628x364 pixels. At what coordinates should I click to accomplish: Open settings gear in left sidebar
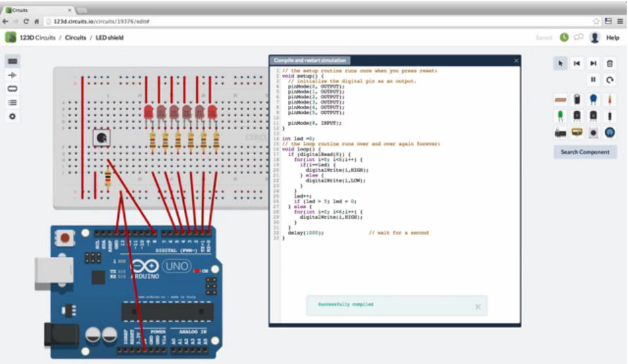[x=12, y=116]
